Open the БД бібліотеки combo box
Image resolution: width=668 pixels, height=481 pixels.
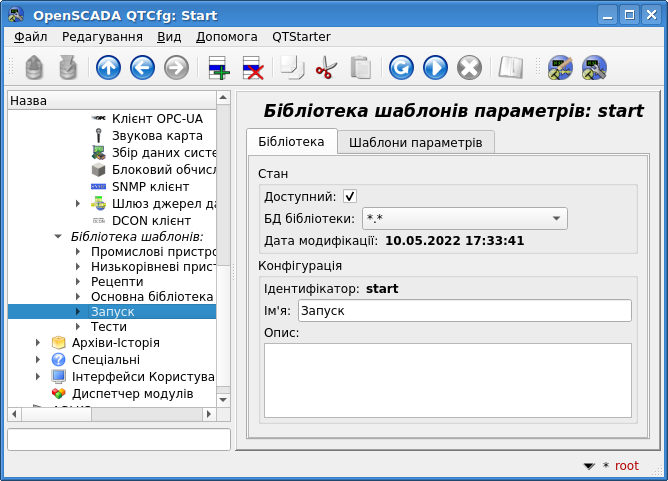pyautogui.click(x=464, y=219)
